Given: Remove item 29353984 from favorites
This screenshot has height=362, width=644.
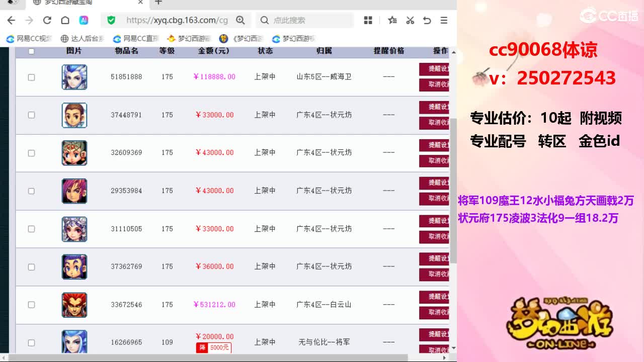Looking at the screenshot, I should pyautogui.click(x=434, y=199).
